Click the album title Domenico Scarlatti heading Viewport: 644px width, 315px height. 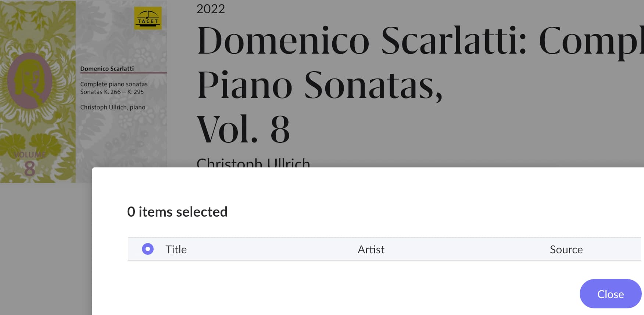pos(420,84)
